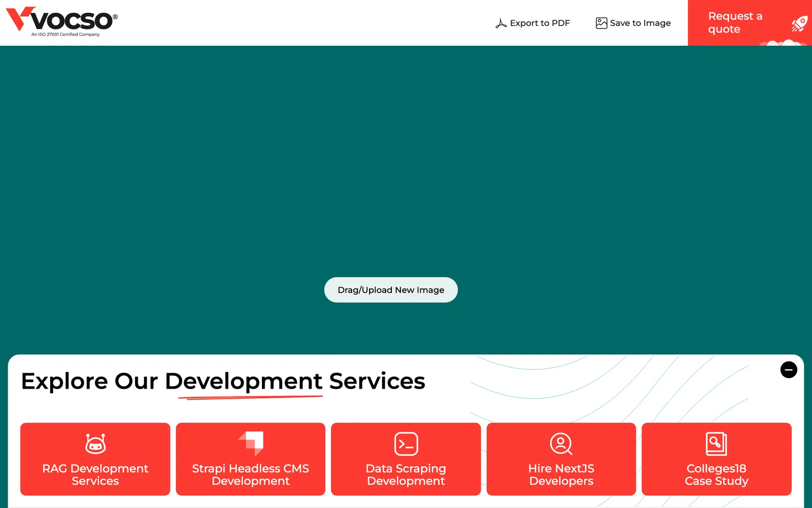Viewport: 812px width, 508px height.
Task: Open Strapi Headless CMS Development card
Action: point(251,459)
